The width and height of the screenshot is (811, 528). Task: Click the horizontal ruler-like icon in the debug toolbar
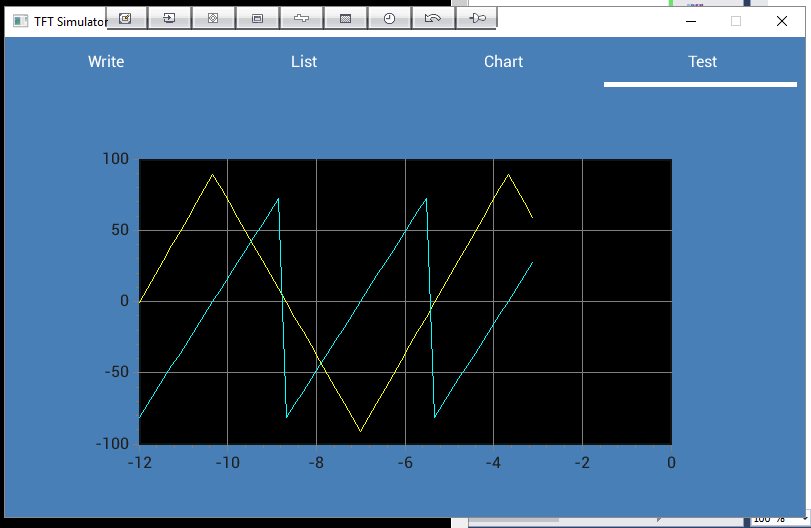(x=301, y=19)
